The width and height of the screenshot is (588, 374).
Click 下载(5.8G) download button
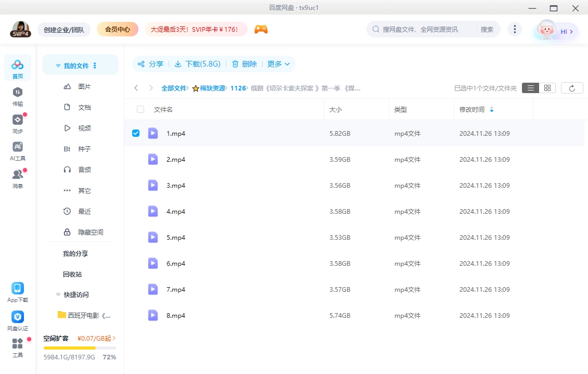197,64
